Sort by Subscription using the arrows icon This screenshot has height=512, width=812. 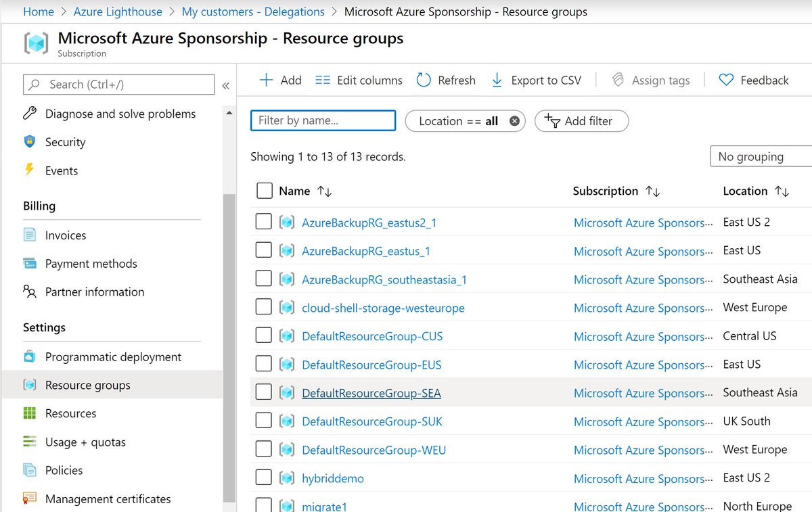click(652, 191)
